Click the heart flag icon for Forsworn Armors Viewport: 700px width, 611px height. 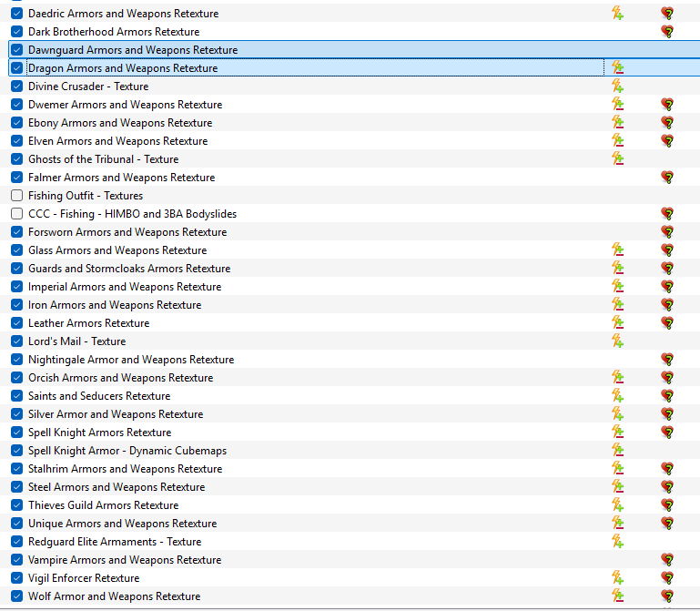tap(667, 232)
